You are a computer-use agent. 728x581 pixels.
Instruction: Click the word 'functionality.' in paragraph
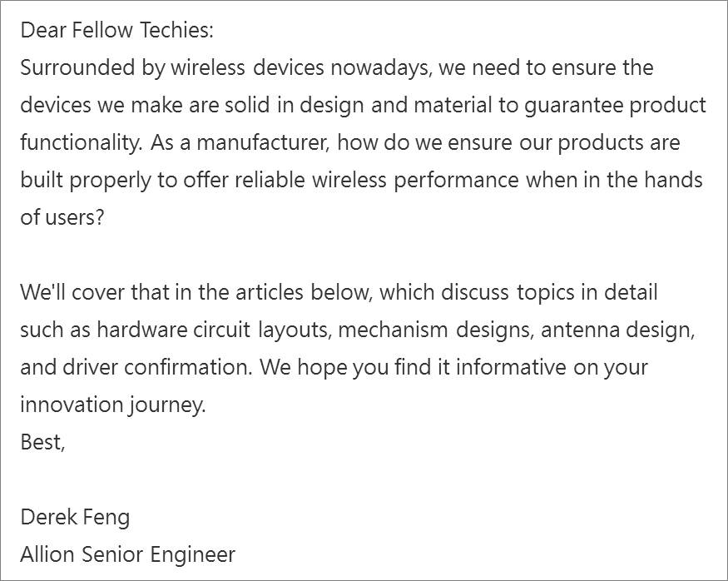pyautogui.click(x=81, y=142)
